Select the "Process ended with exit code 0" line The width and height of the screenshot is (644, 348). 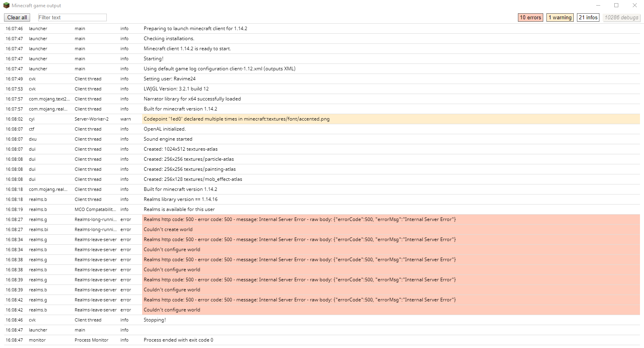pyautogui.click(x=178, y=340)
